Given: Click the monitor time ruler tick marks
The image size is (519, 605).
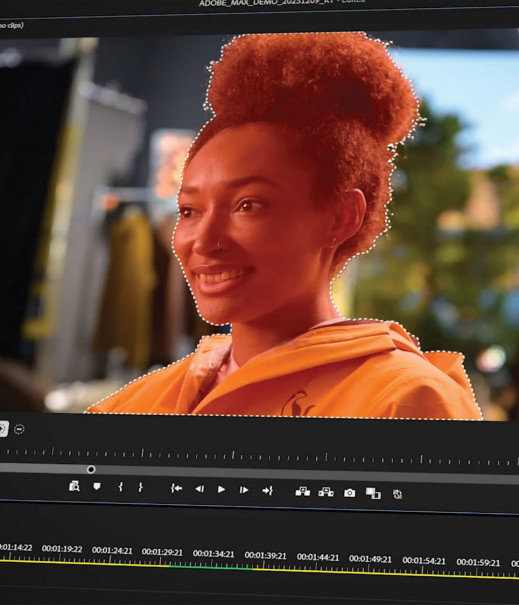Looking at the screenshot, I should (259, 455).
